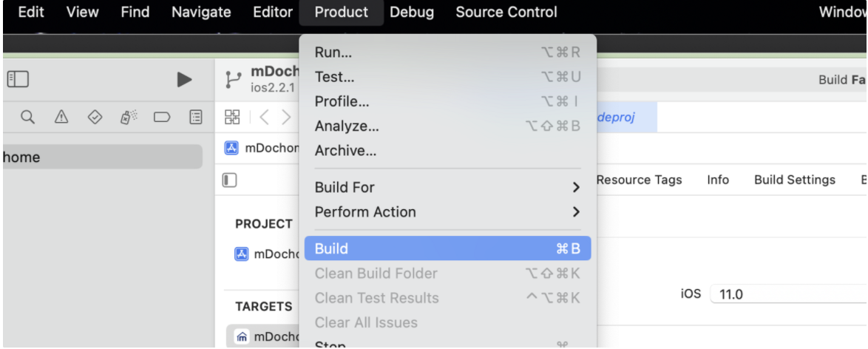
Task: Open the related items grid icon
Action: (x=231, y=116)
